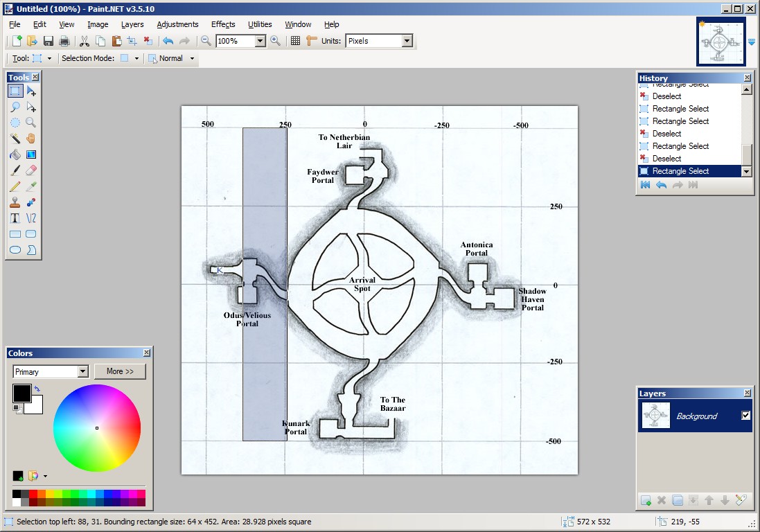Screen dimensions: 760x532
Task: Pick the Pencil tool
Action: (15, 186)
